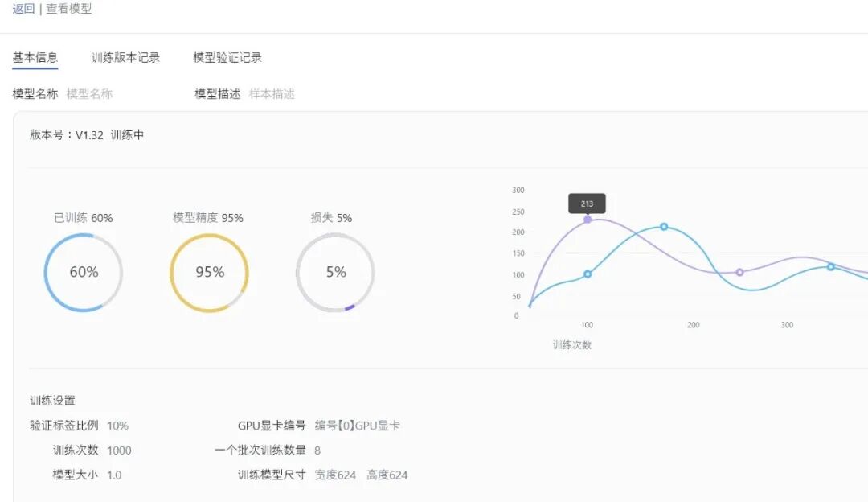Click the 宽度624 model size value

pyautogui.click(x=336, y=475)
